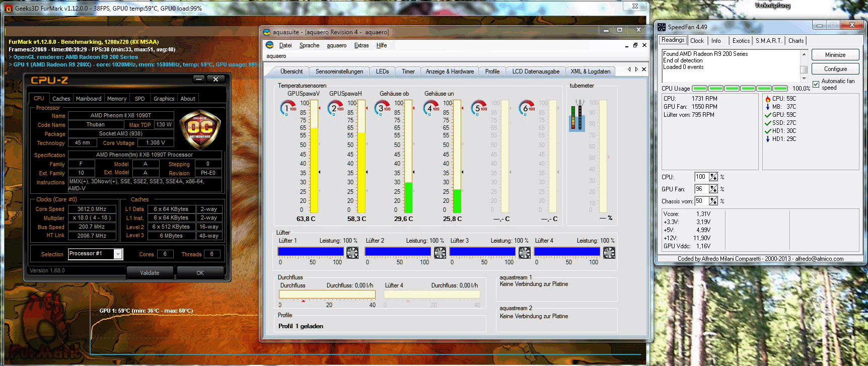The height and width of the screenshot is (366, 868).
Task: Click the CPU flame temperature icon in SpeedFan
Action: pyautogui.click(x=768, y=99)
